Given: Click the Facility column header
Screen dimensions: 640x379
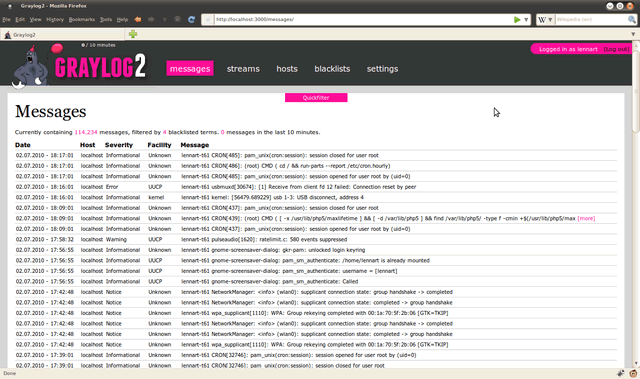Looking at the screenshot, I should 159,145.
